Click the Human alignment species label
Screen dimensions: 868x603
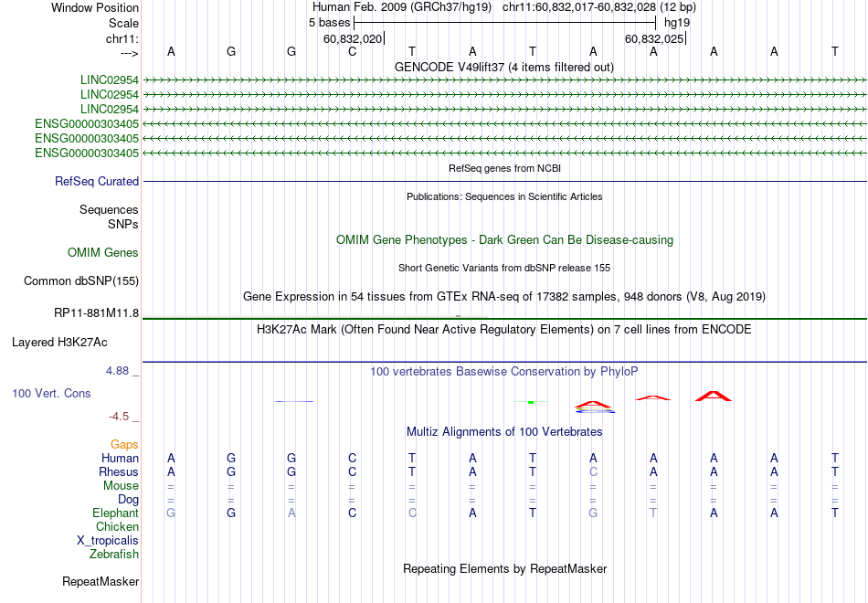[x=120, y=458]
